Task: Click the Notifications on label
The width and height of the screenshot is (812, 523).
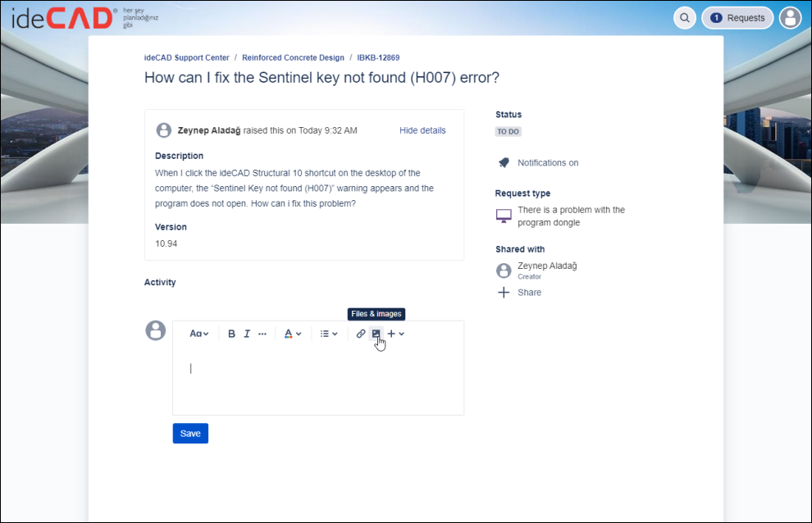Action: tap(548, 162)
